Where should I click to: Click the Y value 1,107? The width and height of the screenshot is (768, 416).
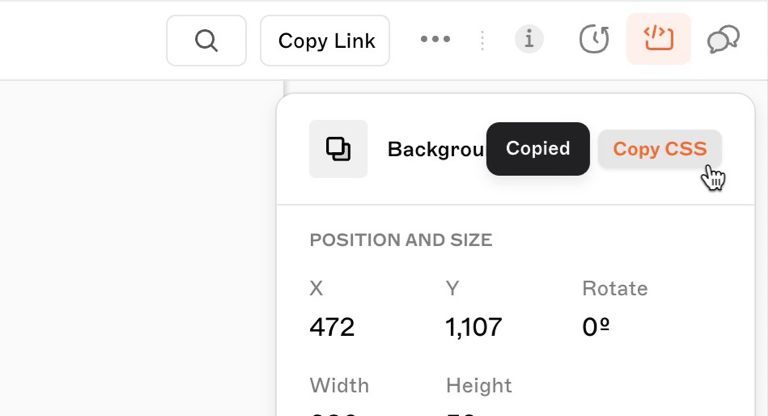pyautogui.click(x=474, y=327)
